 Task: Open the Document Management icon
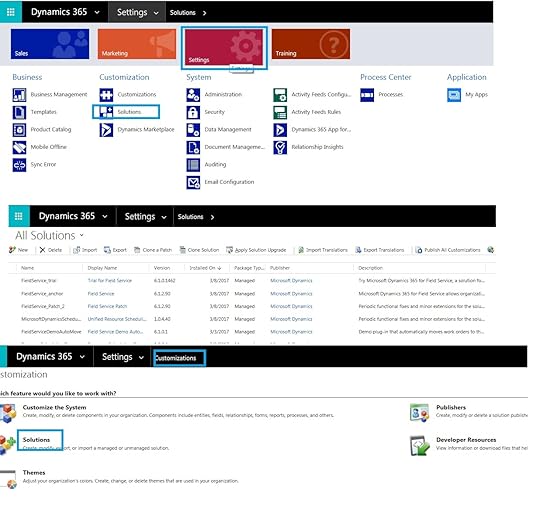click(x=193, y=147)
